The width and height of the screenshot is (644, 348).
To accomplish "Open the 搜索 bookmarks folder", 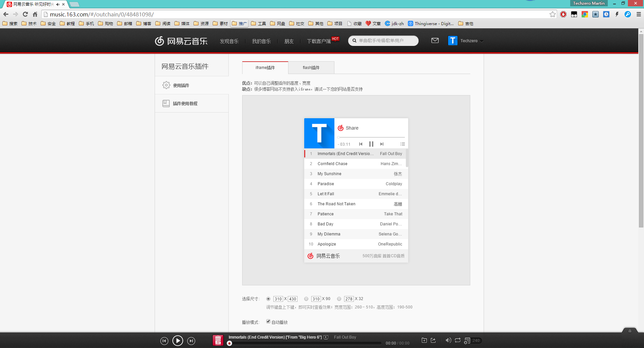I will click(x=10, y=23).
